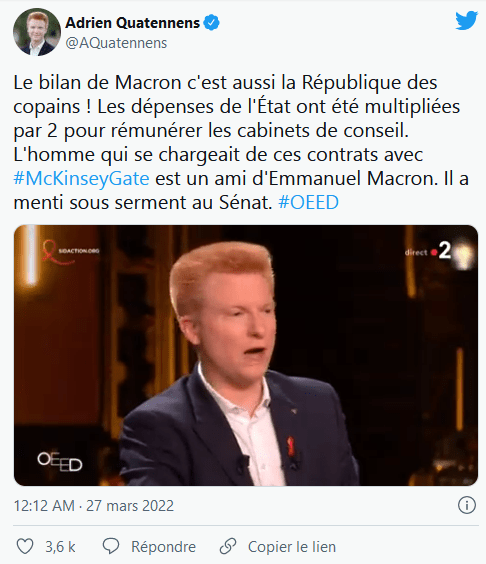Open the 12:12 AM 27 mars 2022 timestamp
This screenshot has width=486, height=564.
pos(94,506)
